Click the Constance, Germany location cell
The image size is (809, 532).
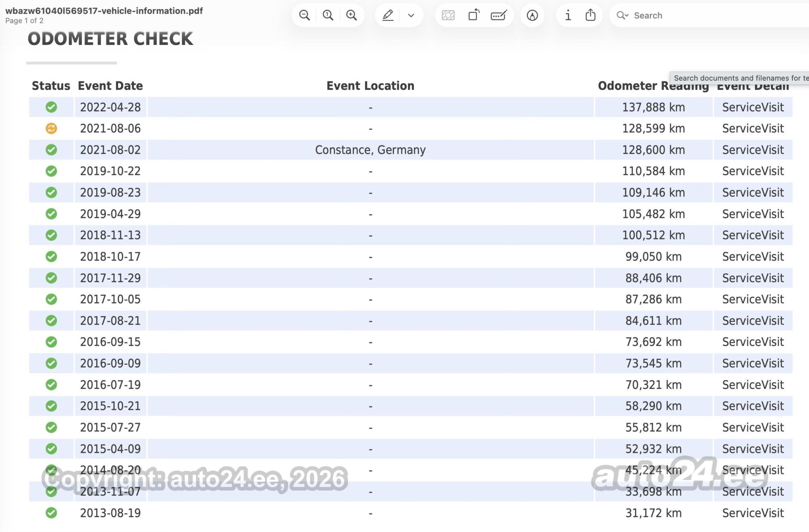point(371,150)
